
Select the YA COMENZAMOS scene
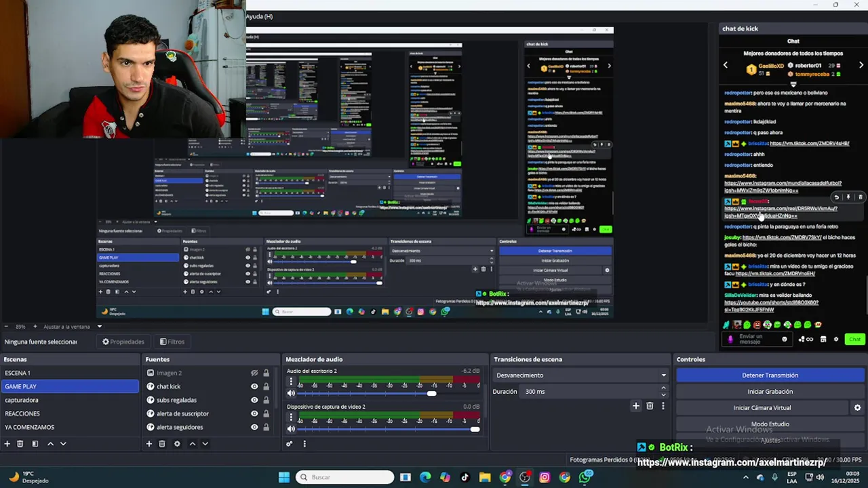click(70, 427)
